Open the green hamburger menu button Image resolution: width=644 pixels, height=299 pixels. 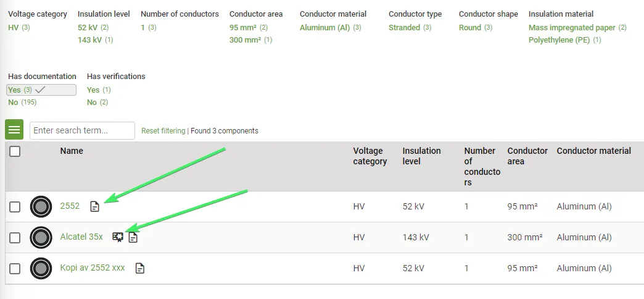click(x=14, y=130)
